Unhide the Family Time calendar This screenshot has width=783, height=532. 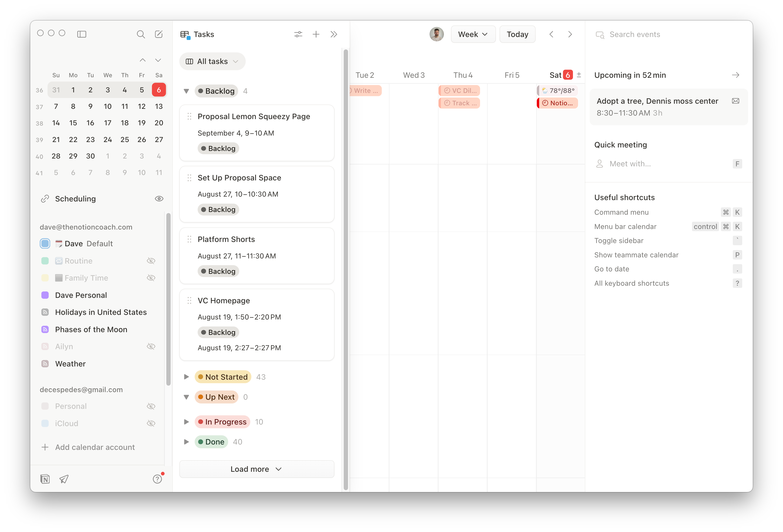(151, 278)
